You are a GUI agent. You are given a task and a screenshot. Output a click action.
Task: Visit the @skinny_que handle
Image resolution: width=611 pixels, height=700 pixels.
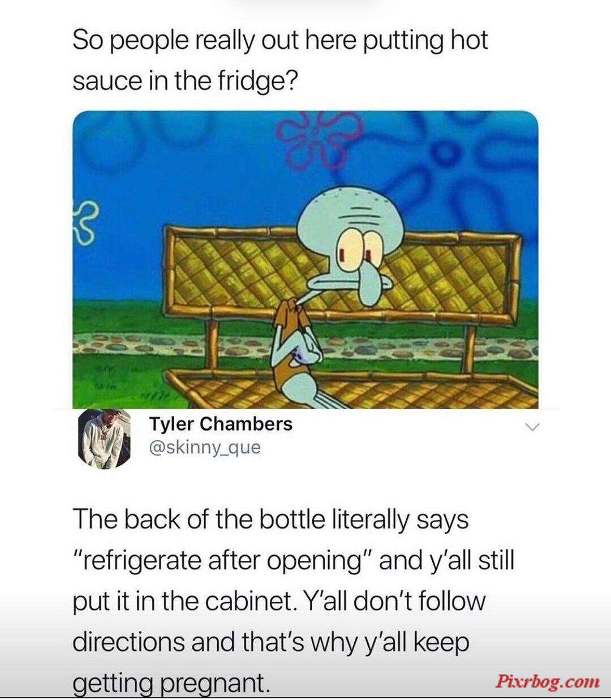(x=205, y=447)
